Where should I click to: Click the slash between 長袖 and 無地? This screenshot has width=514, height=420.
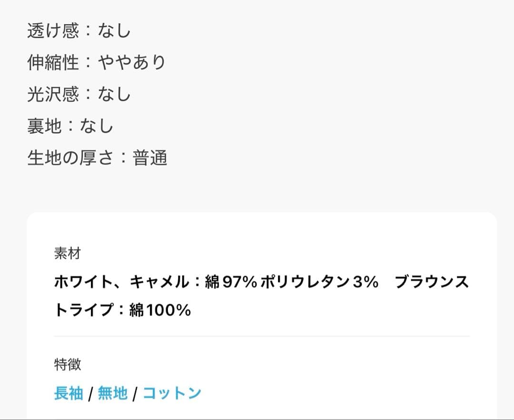[90, 393]
